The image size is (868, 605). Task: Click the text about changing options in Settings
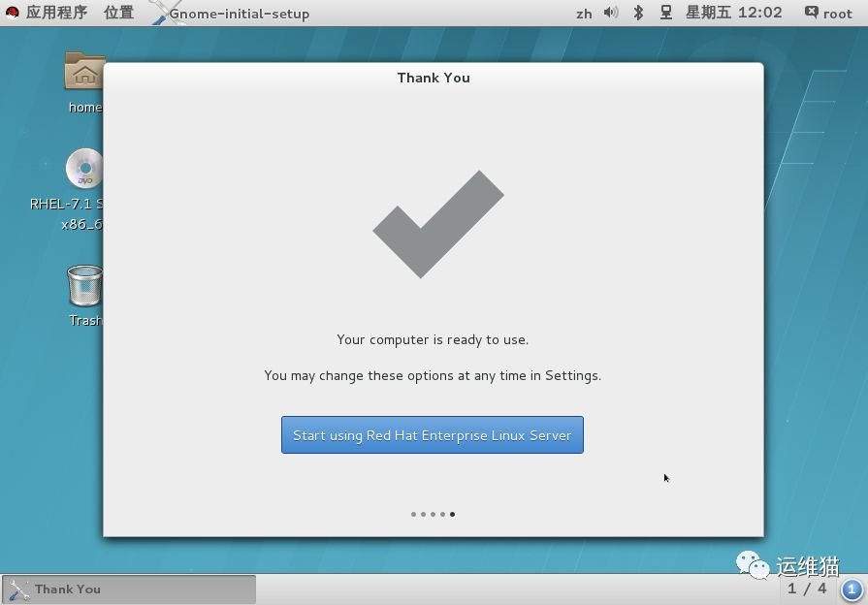(433, 376)
